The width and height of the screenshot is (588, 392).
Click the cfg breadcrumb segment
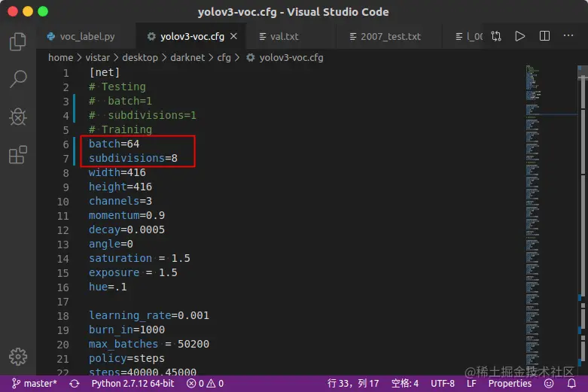(224, 58)
